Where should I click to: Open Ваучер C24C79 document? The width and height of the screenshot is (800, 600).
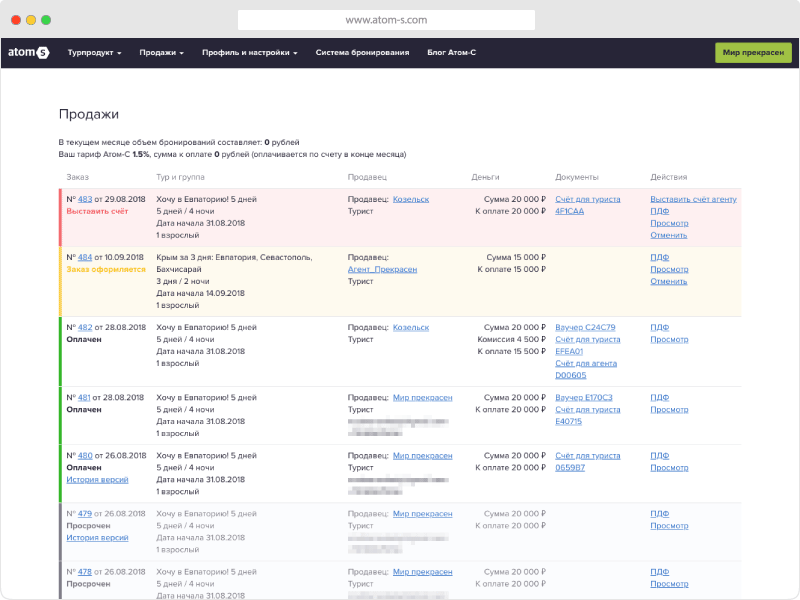tap(585, 327)
